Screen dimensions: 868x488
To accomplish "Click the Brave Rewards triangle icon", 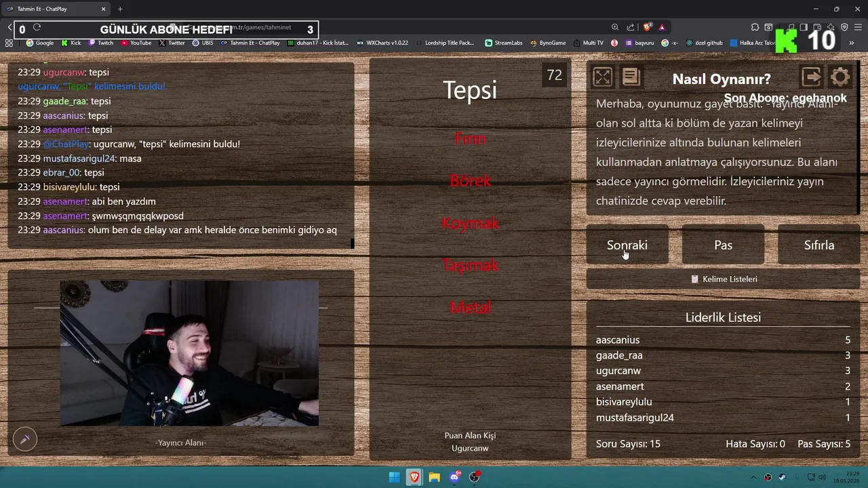I will [x=662, y=27].
